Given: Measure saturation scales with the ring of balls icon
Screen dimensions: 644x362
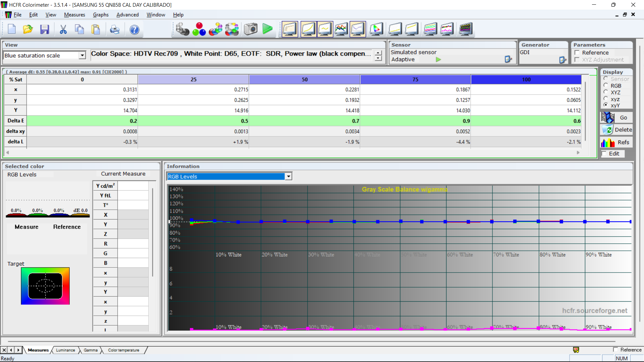Looking at the screenshot, I should (x=232, y=29).
